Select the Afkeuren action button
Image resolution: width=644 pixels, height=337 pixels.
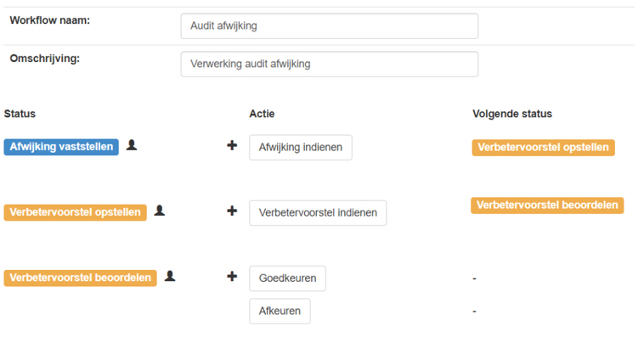point(280,312)
